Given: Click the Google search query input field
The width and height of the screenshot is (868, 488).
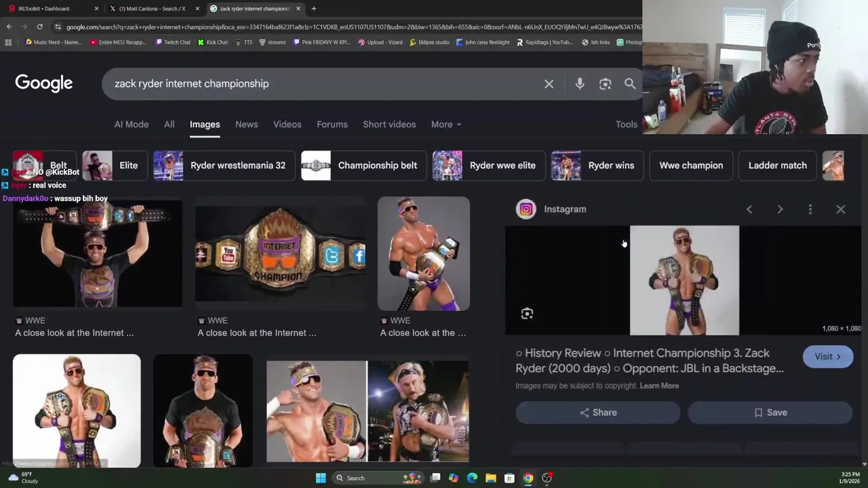Looking at the screenshot, I should point(325,84).
